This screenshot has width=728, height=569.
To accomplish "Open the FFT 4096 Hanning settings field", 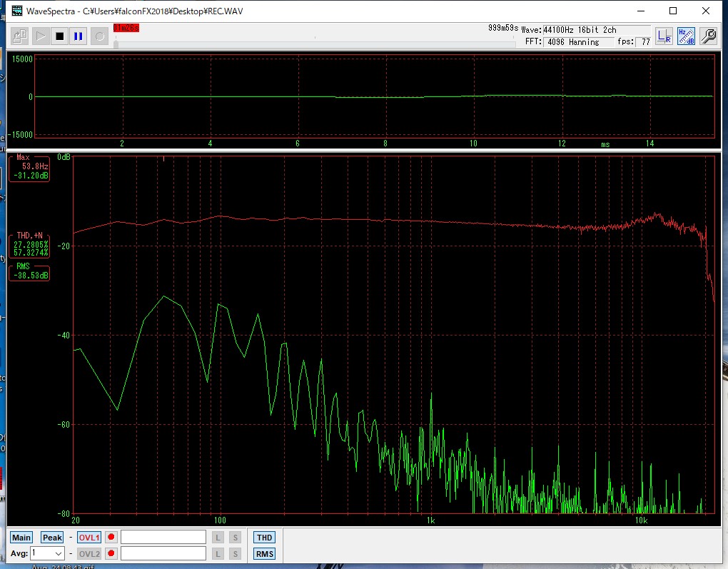I will (578, 42).
